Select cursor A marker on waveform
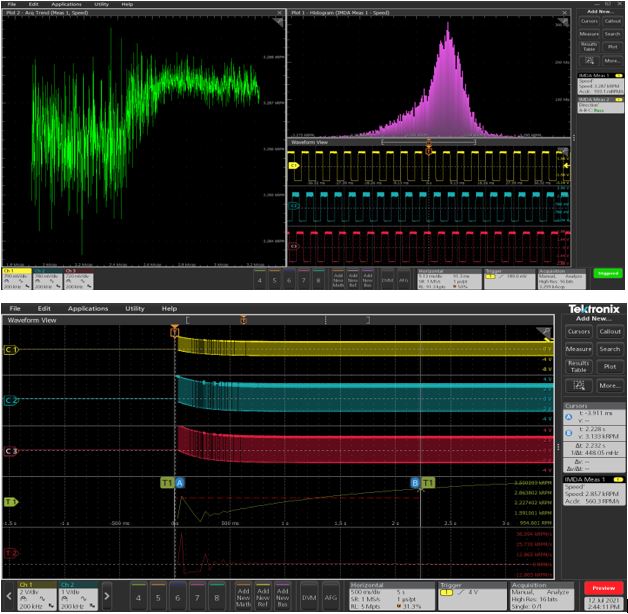This screenshot has width=628, height=614. pos(181,482)
